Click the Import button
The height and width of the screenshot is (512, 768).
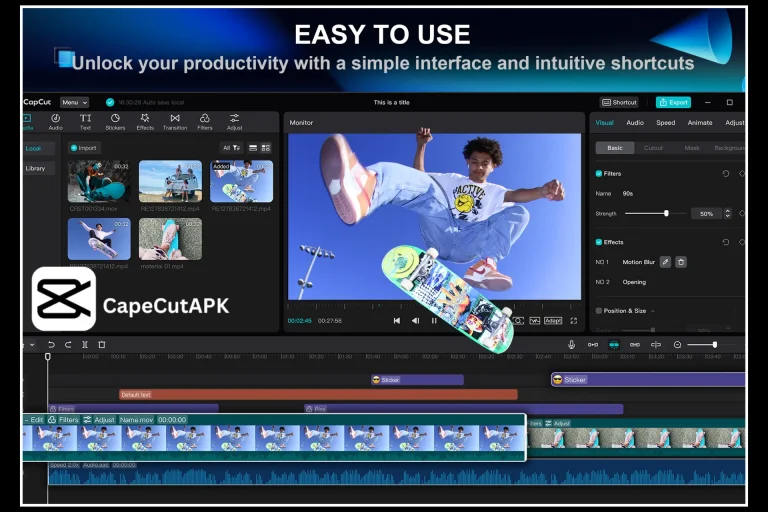84,148
